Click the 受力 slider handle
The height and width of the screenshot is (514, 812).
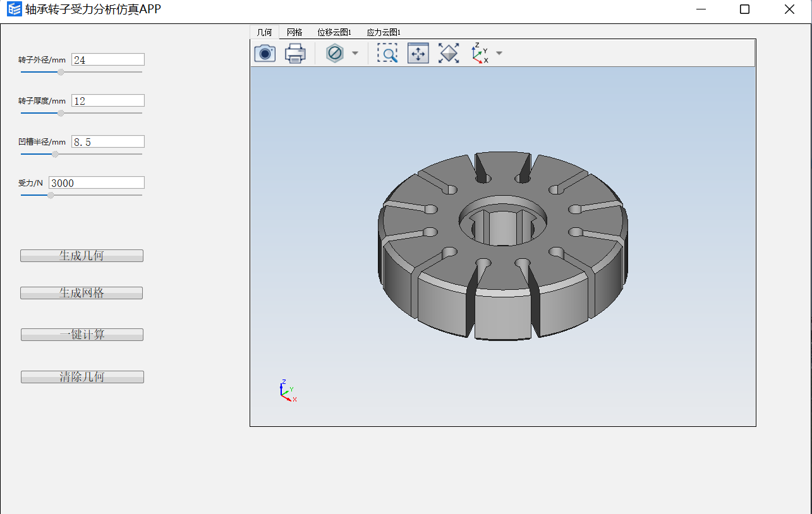coord(51,195)
